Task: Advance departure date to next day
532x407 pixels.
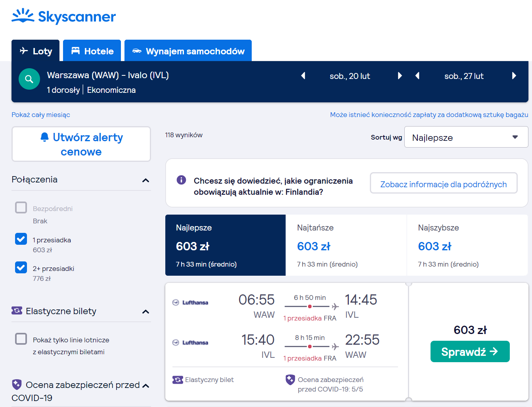Action: tap(400, 76)
